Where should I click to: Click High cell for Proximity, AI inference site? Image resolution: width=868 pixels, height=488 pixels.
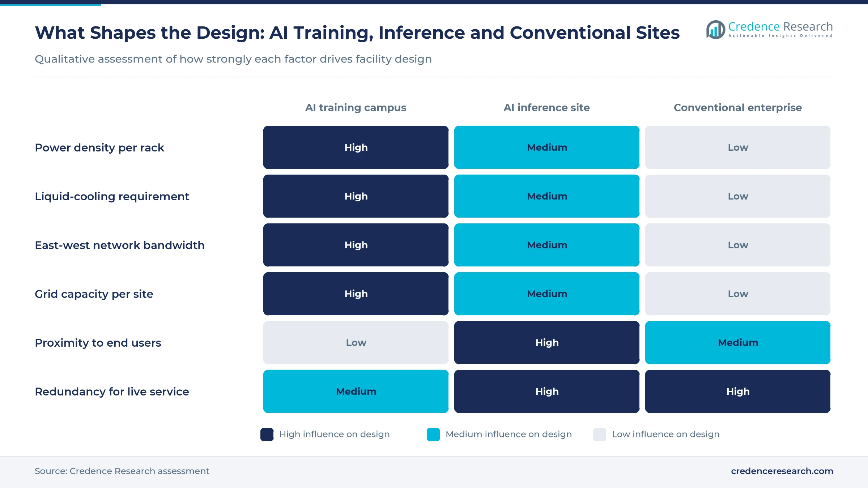pos(547,343)
